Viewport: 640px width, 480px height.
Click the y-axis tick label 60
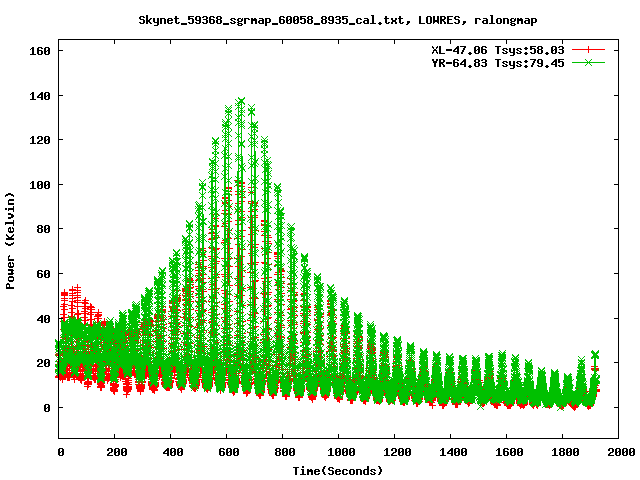(x=43, y=274)
